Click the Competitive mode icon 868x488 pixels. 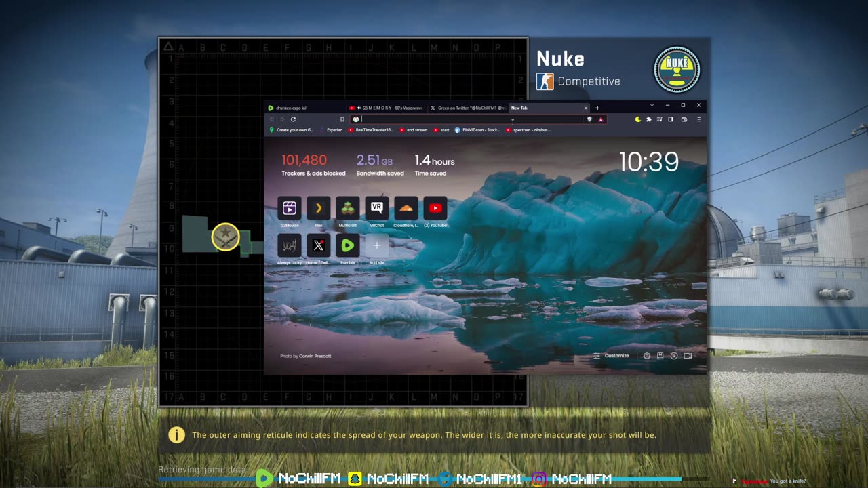tap(545, 81)
